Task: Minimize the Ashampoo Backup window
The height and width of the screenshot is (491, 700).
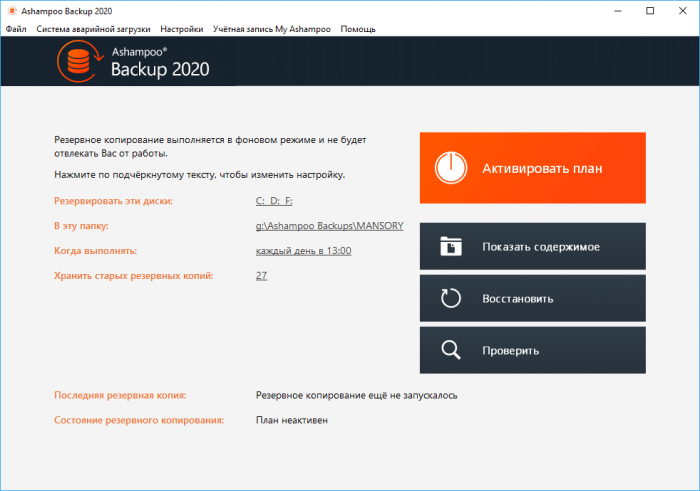Action: pos(618,11)
